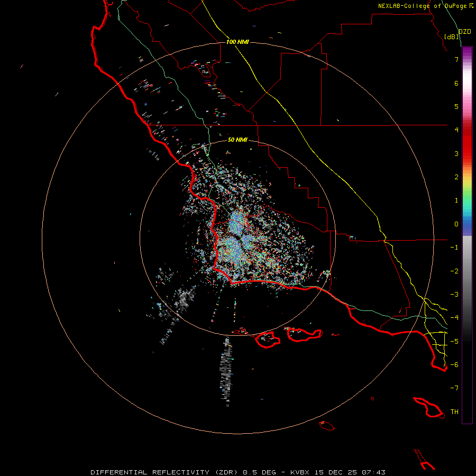Click the 3 value on the color scale
The width and height of the screenshot is (476, 476).
pos(456,153)
